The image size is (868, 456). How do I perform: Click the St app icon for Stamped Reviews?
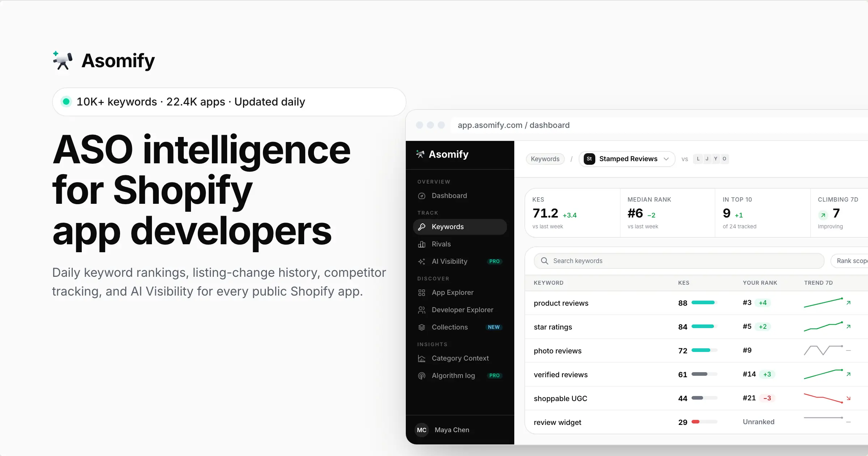point(590,159)
